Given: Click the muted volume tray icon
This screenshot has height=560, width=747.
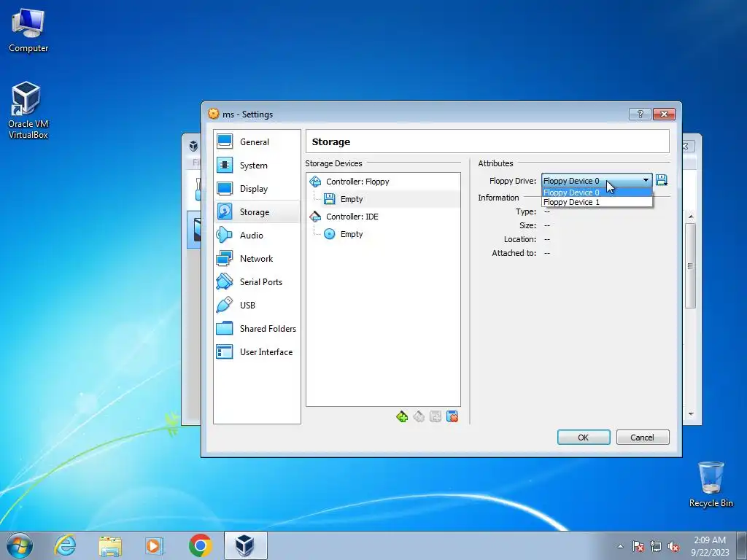Looking at the screenshot, I should pos(673,546).
